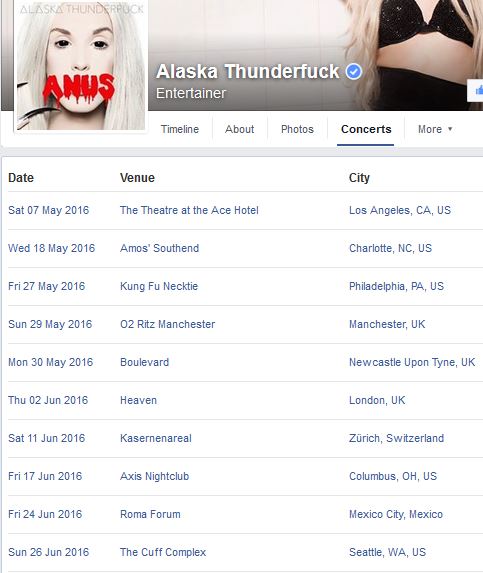Screen dimensions: 483x573
Task: Click the Mexico City, Mexico link
Action: (396, 514)
